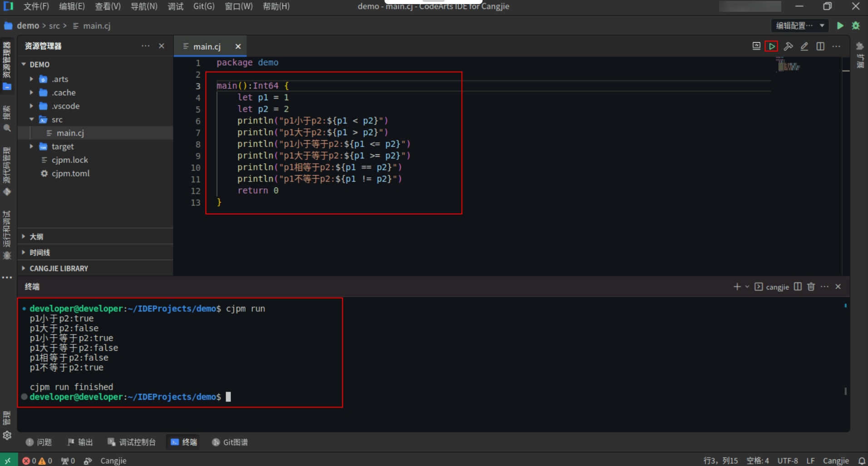Show errors and warnings count in status bar
Image resolution: width=868 pixels, height=466 pixels.
[x=37, y=461]
